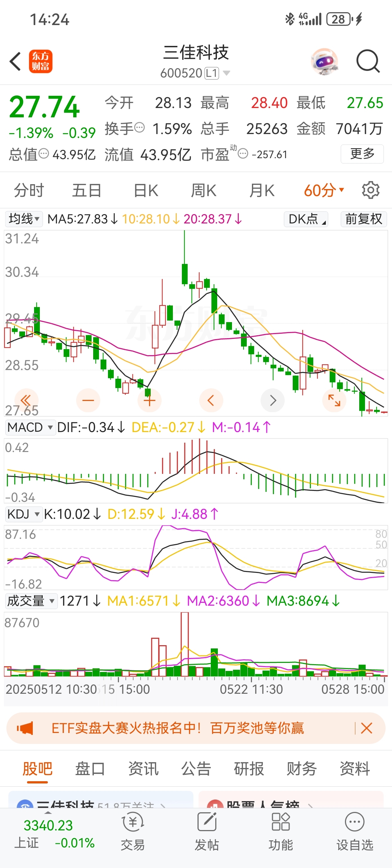Zoom in chart with plus icon

pos(149,400)
